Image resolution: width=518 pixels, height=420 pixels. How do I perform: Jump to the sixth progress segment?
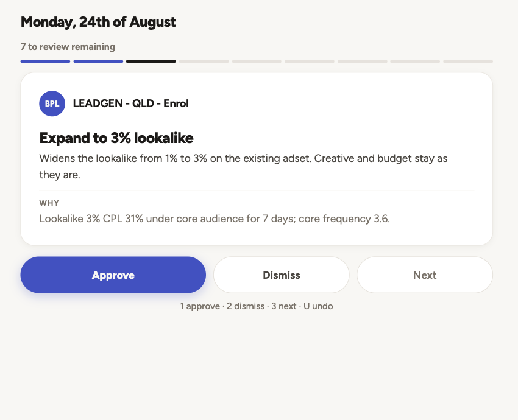click(x=310, y=61)
